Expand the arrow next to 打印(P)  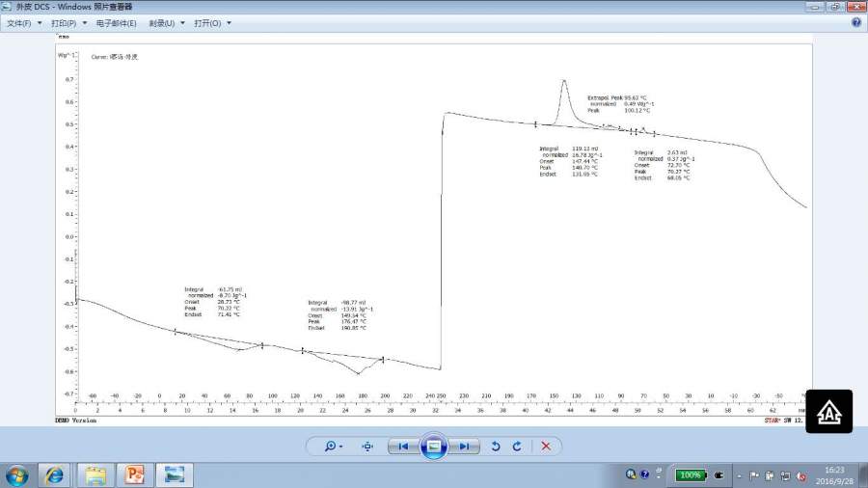85,23
